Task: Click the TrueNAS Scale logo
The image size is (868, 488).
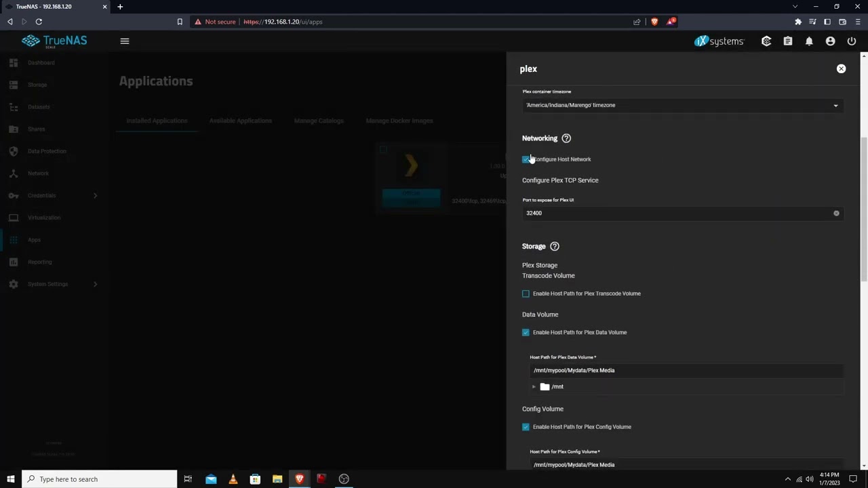Action: click(x=54, y=41)
